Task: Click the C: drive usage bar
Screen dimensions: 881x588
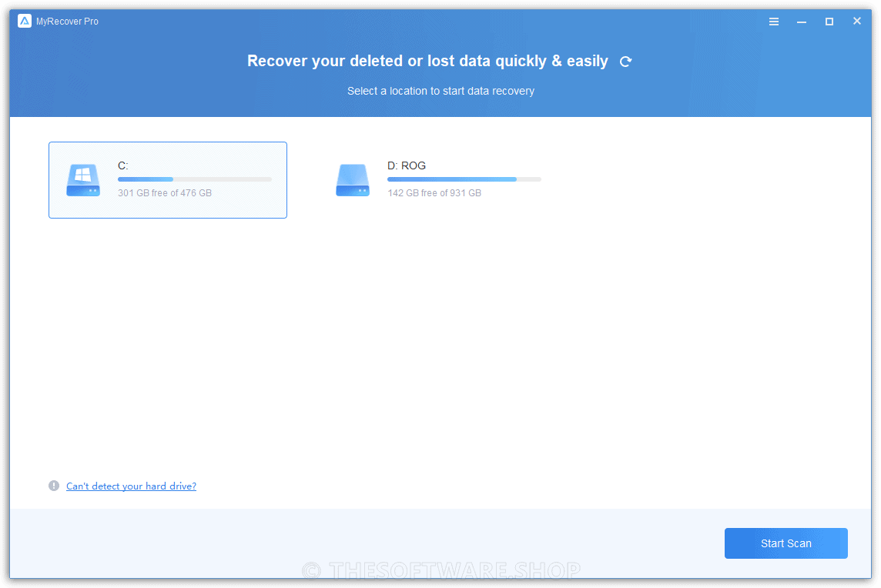Action: click(194, 179)
